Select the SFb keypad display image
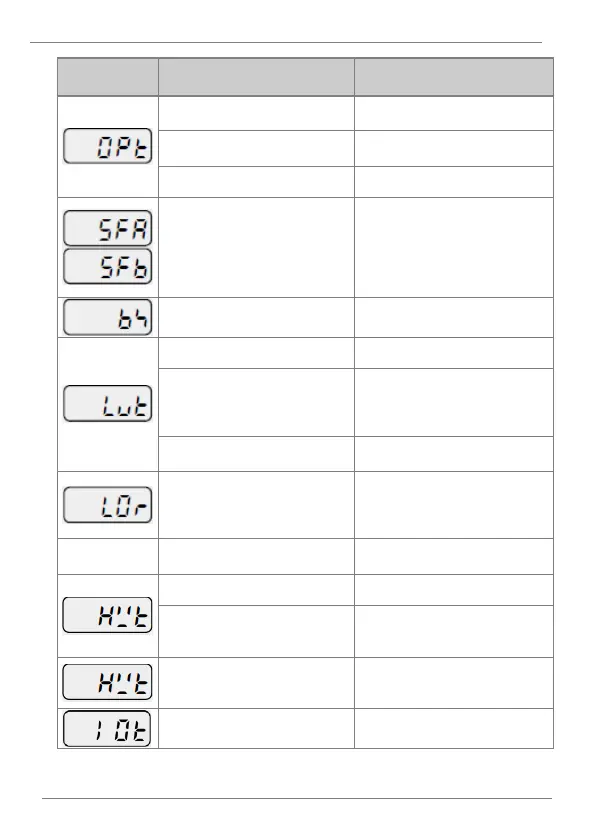Viewport: 595px width, 839px height. tap(108, 266)
